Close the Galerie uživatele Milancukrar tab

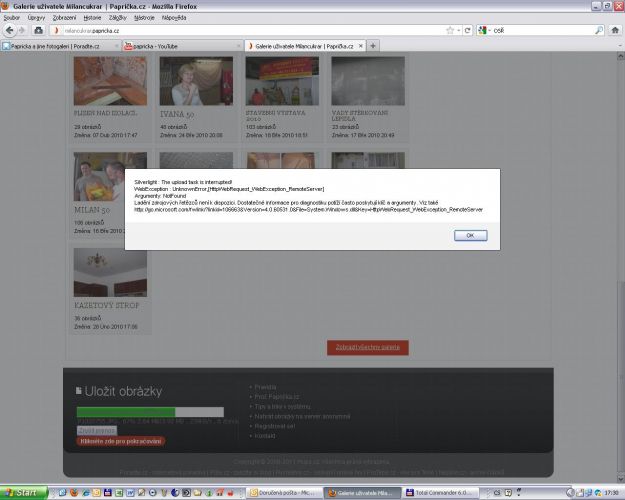(x=361, y=46)
